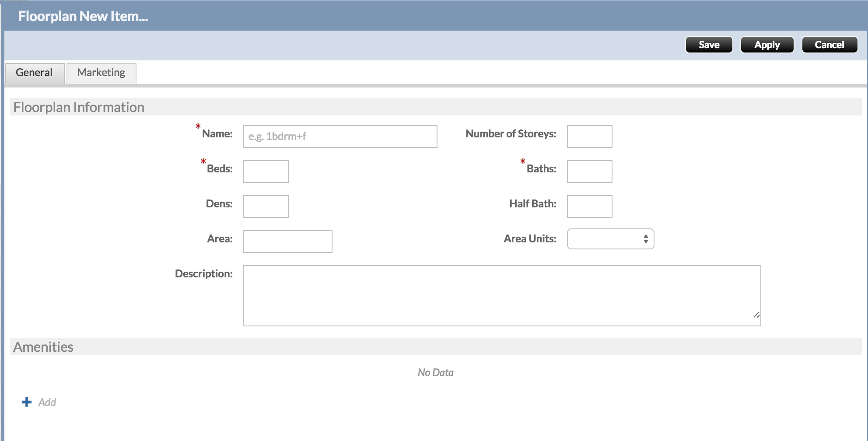
Task: Focus the Half Bath field
Action: click(589, 206)
